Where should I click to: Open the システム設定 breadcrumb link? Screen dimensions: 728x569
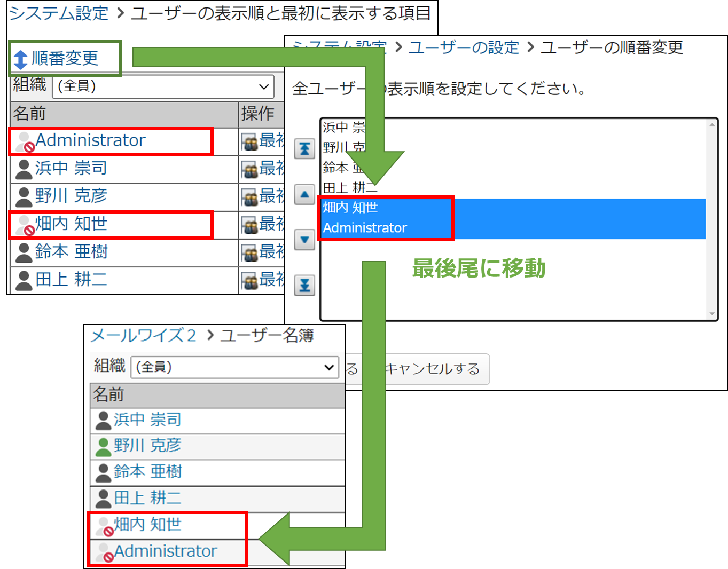(x=59, y=13)
